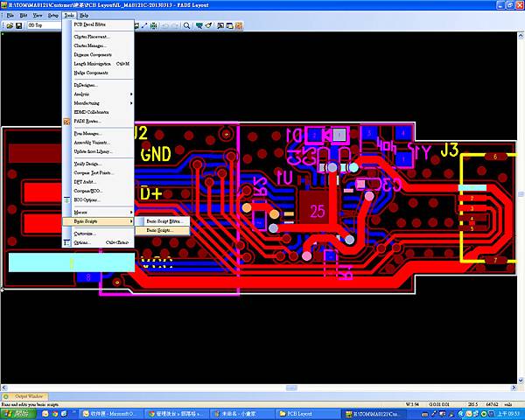Open the Windows Start button

coord(18,414)
